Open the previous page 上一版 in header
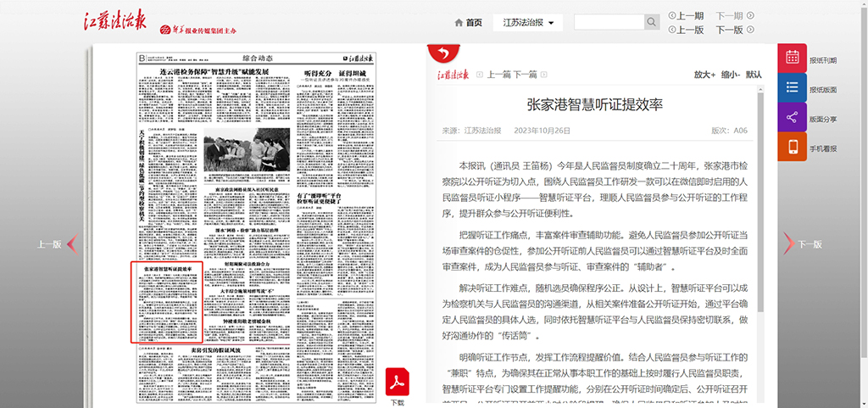Screen dimensions: 868x408 tap(686, 30)
